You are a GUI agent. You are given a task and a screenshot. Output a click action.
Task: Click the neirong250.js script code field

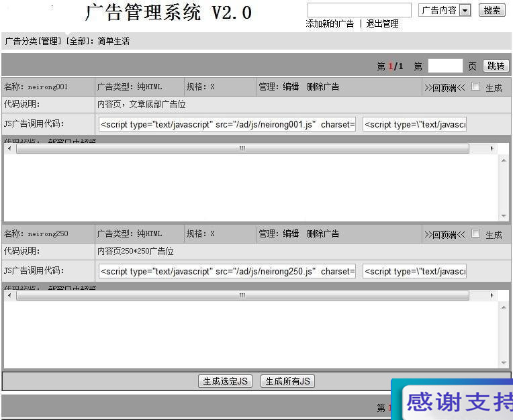pyautogui.click(x=227, y=271)
